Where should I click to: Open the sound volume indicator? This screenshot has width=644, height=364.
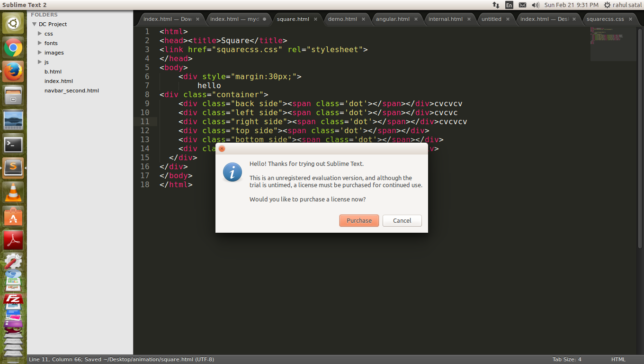pos(536,5)
